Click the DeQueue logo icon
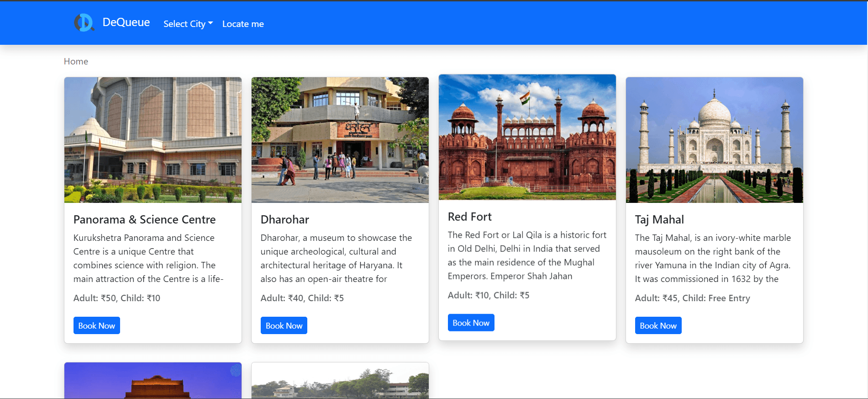Screen dimensions: 868x399 [x=84, y=22]
